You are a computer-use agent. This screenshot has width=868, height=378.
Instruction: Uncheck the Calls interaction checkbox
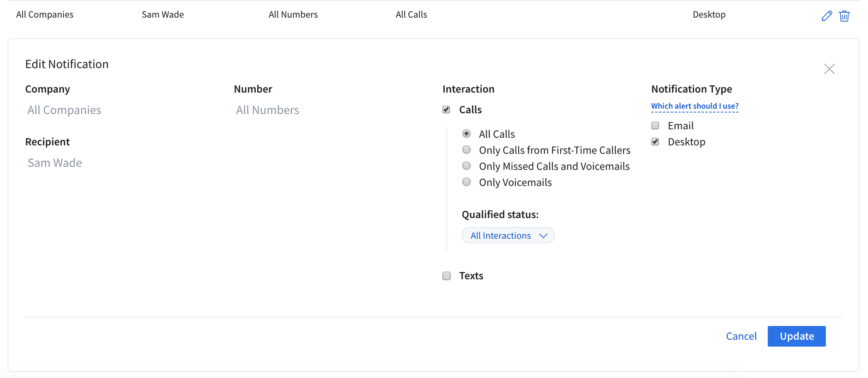tap(446, 110)
